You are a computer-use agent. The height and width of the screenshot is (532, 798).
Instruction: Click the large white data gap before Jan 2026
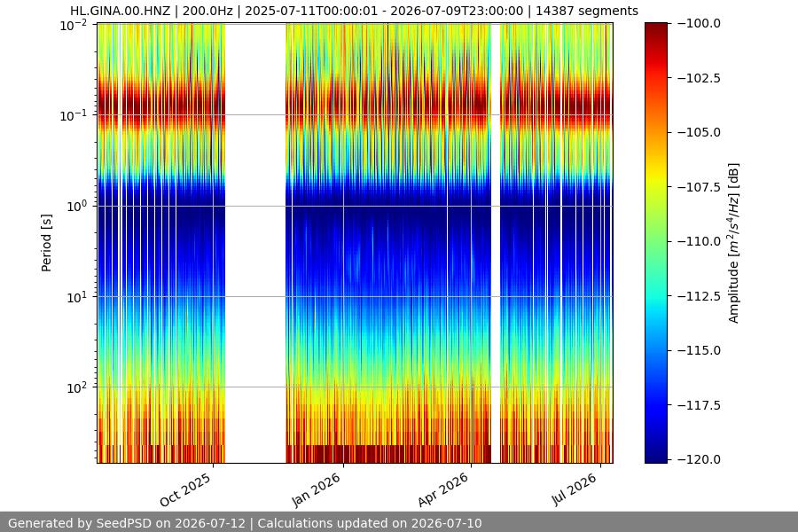coord(255,243)
